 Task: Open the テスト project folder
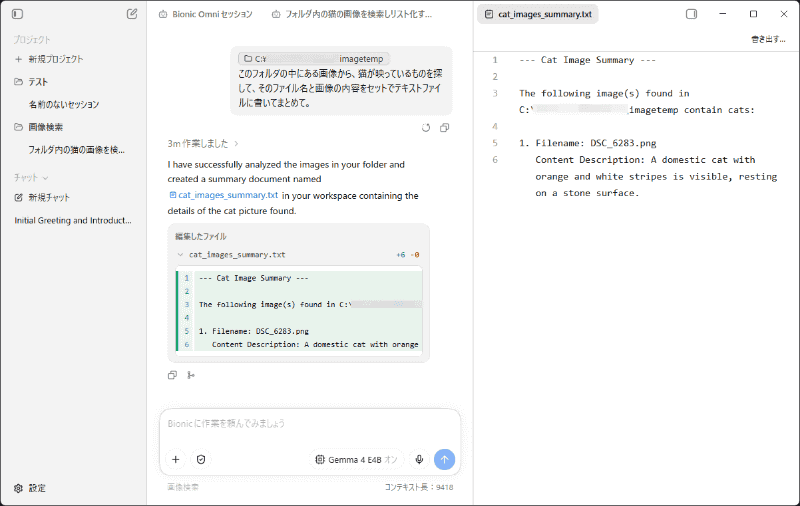tap(31, 82)
